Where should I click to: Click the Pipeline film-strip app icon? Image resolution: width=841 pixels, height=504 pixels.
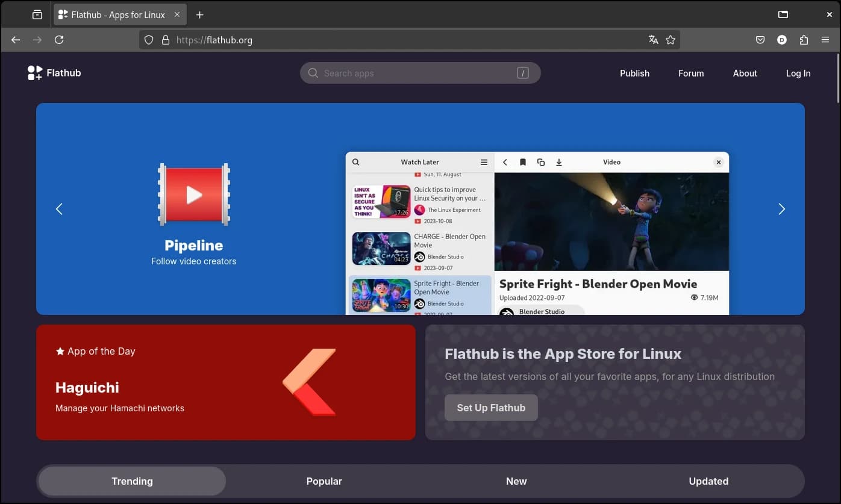pos(194,194)
